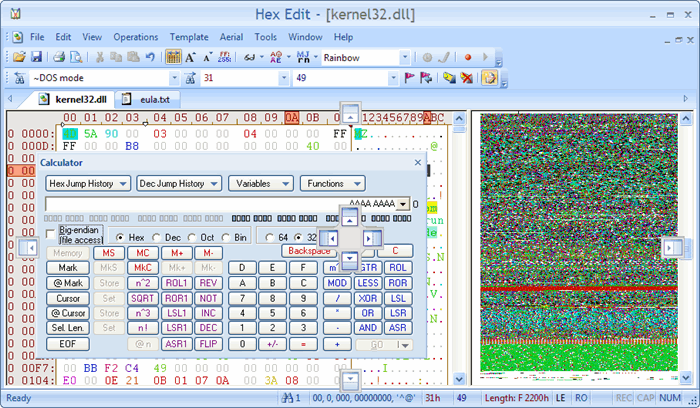This screenshot has width=700, height=408.
Task: Select the kernel32.dll tab
Action: (x=74, y=99)
